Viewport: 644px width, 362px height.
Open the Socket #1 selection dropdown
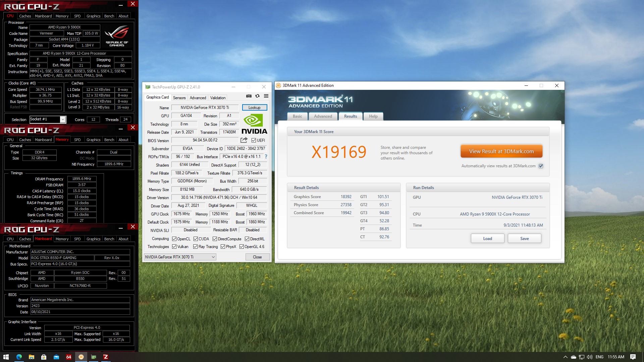point(48,119)
